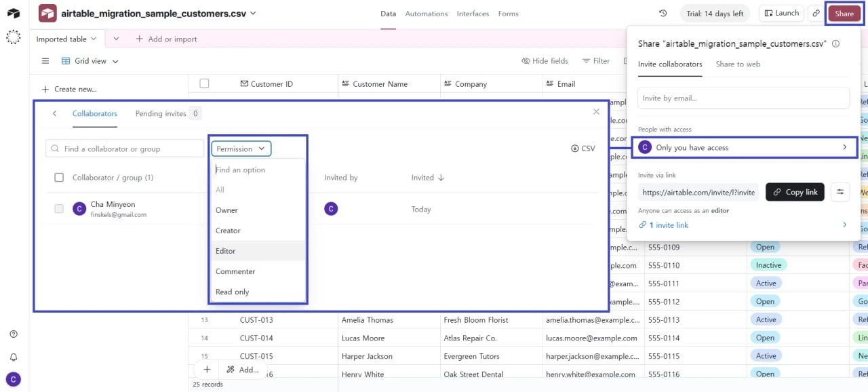Image resolution: width=868 pixels, height=392 pixels.
Task: Expand the Only you have access row
Action: coord(744,147)
